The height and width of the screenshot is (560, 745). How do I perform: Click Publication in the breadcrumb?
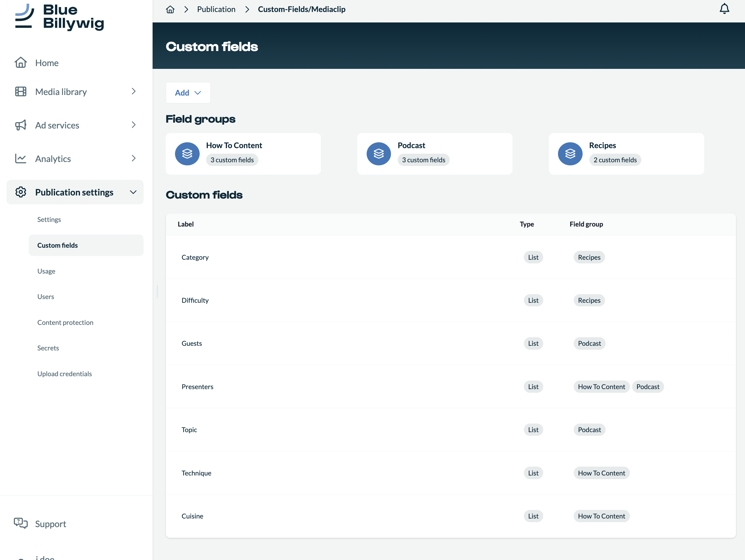point(216,10)
